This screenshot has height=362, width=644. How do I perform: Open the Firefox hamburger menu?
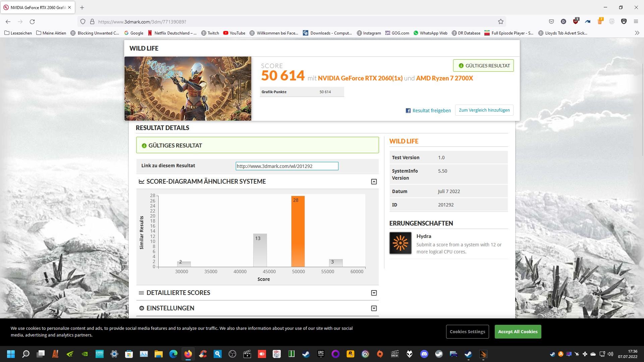click(x=636, y=21)
